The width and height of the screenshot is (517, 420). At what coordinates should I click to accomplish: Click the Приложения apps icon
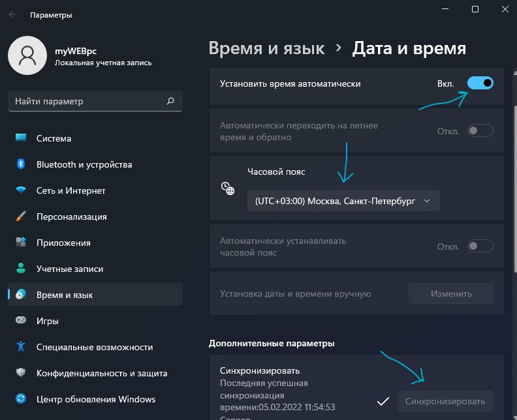(21, 242)
